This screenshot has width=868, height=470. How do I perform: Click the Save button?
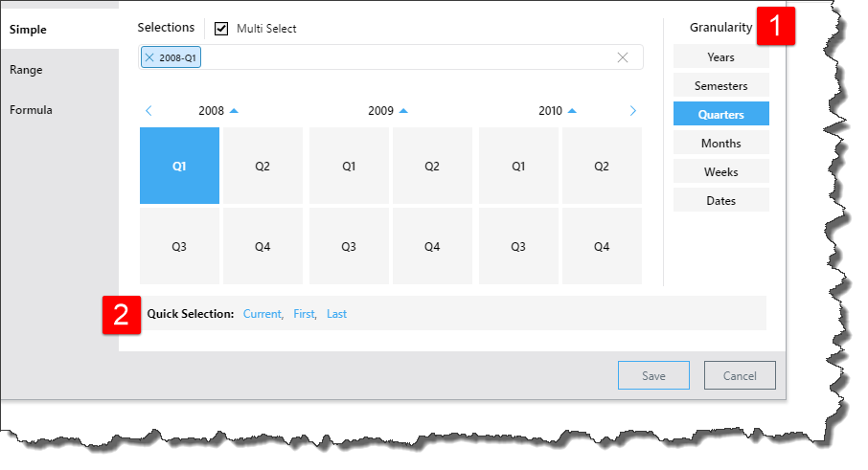(653, 376)
